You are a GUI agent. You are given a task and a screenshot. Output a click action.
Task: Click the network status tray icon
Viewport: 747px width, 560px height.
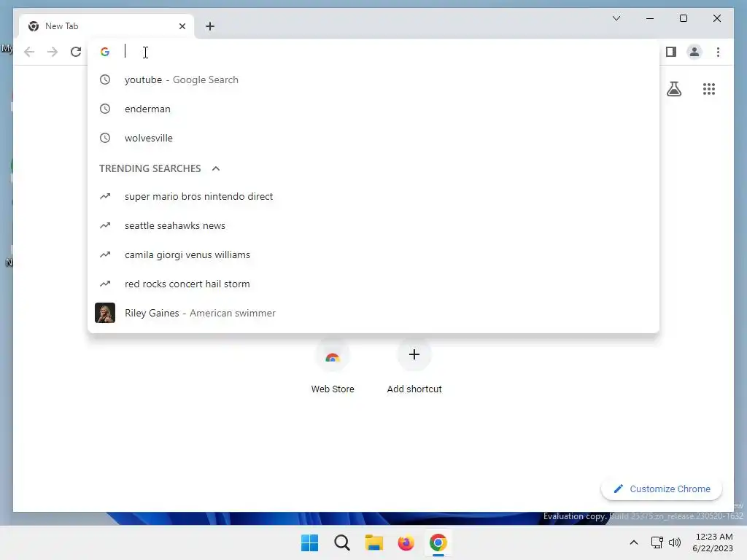click(x=657, y=542)
